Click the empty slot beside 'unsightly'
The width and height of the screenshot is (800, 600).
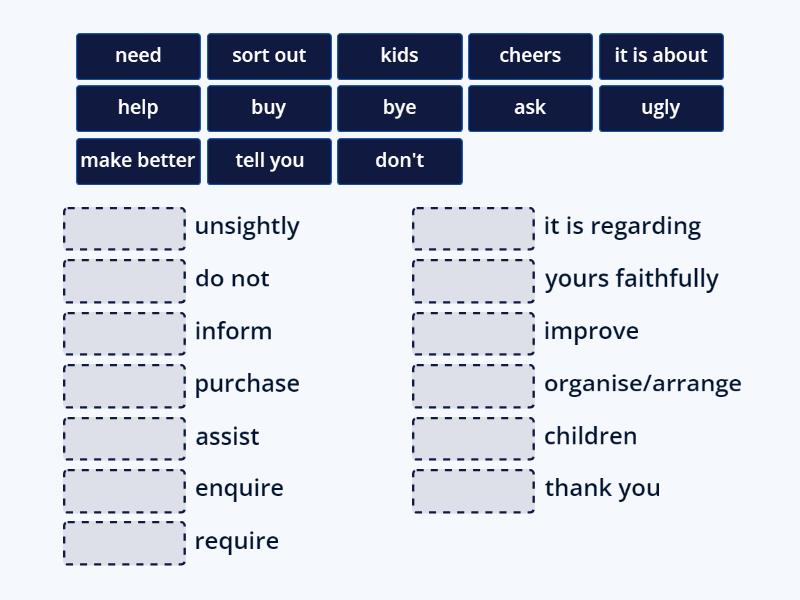[x=125, y=228]
